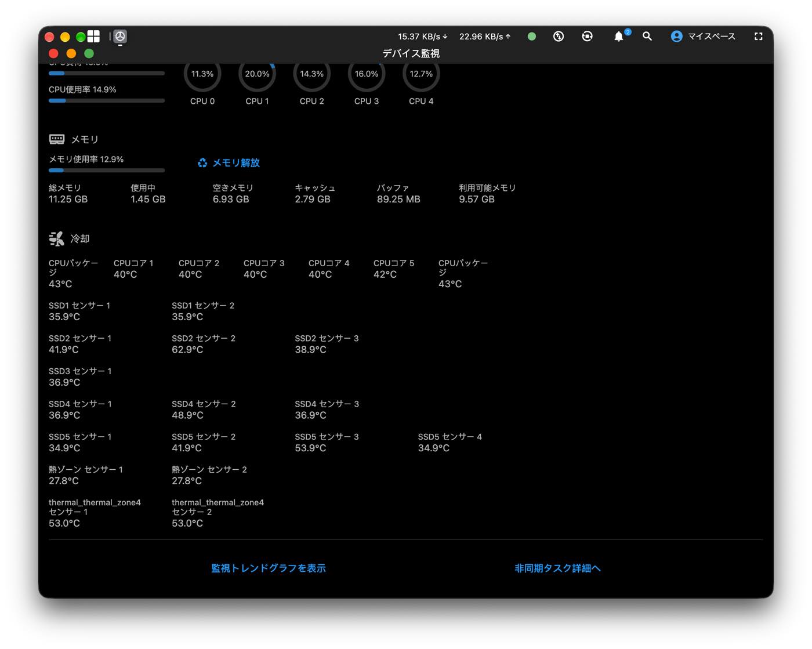Screen dimensions: 812x649
Task: Click the 使用中 1.45 GB value
Action: [148, 199]
